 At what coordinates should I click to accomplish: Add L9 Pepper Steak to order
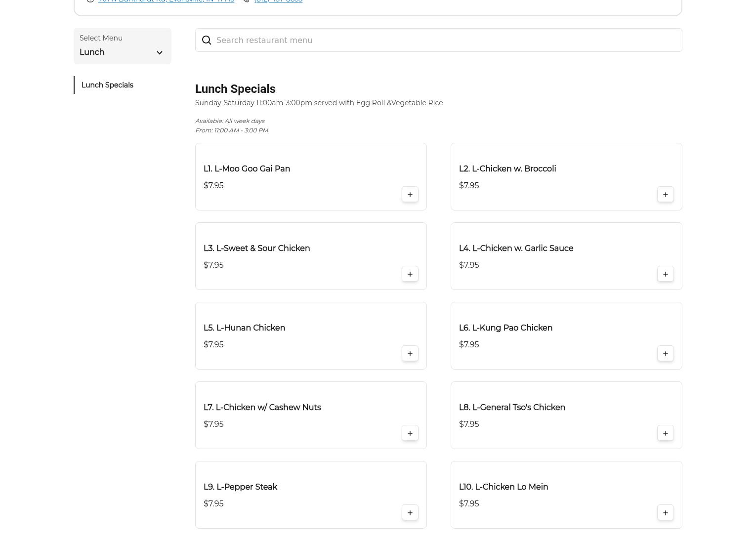[410, 513]
